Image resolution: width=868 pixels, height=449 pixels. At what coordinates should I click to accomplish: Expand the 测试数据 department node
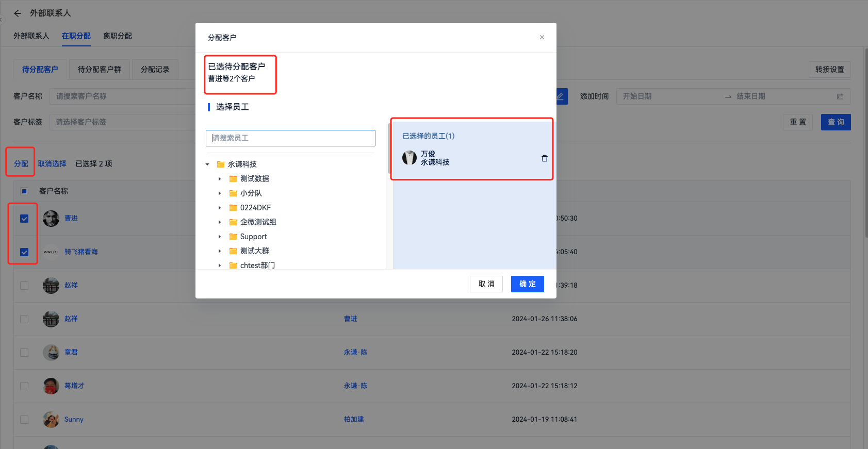(x=220, y=179)
